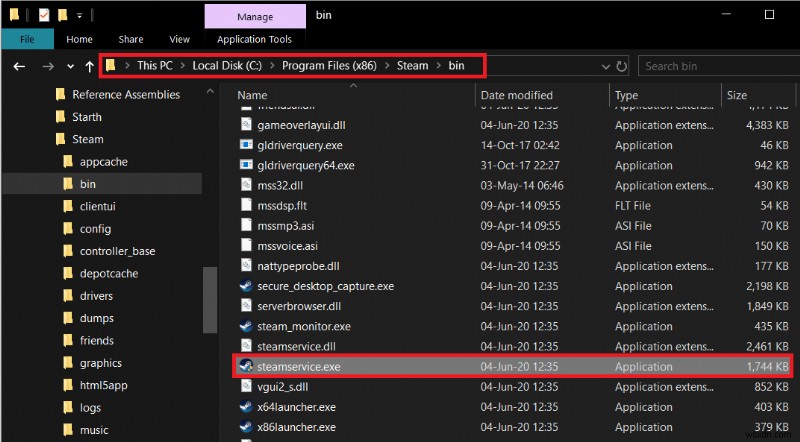Click This PC breadcrumb
800x442 pixels.
(155, 66)
